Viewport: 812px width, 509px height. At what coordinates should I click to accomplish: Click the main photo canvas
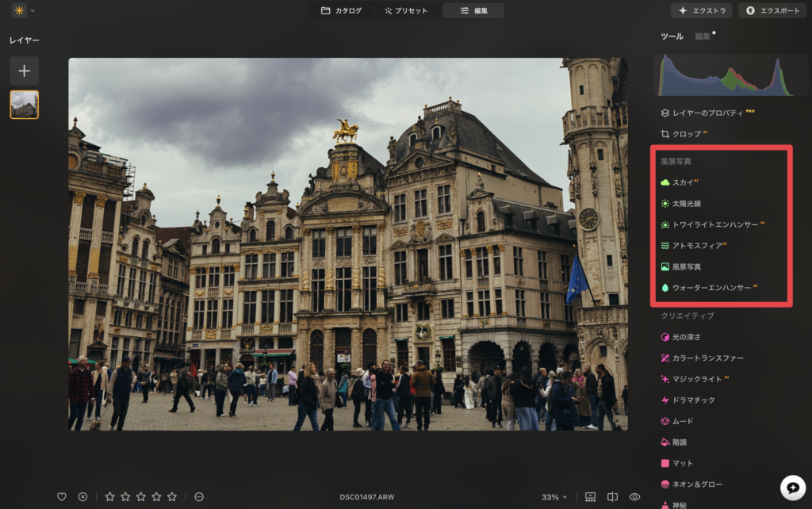tap(348, 244)
